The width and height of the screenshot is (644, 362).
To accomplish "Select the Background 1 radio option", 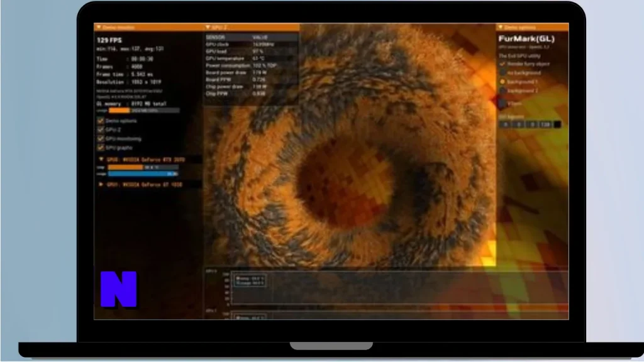I will point(502,82).
